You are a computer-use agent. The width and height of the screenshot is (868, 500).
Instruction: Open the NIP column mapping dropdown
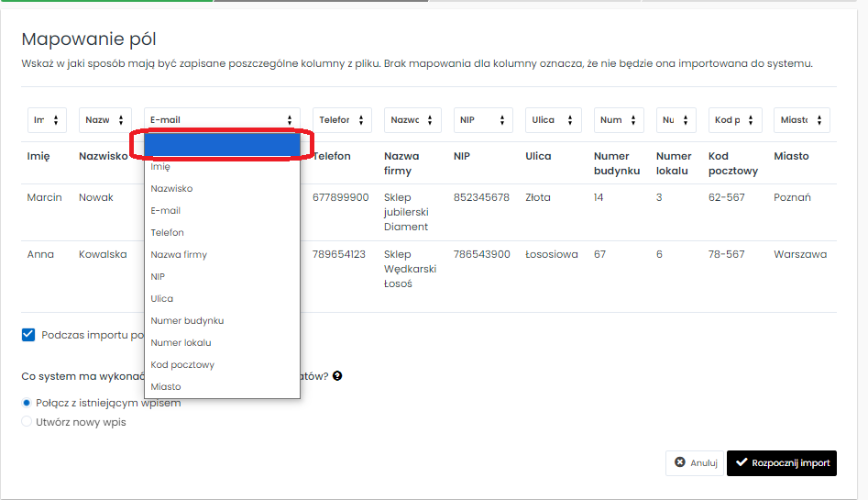click(x=483, y=120)
